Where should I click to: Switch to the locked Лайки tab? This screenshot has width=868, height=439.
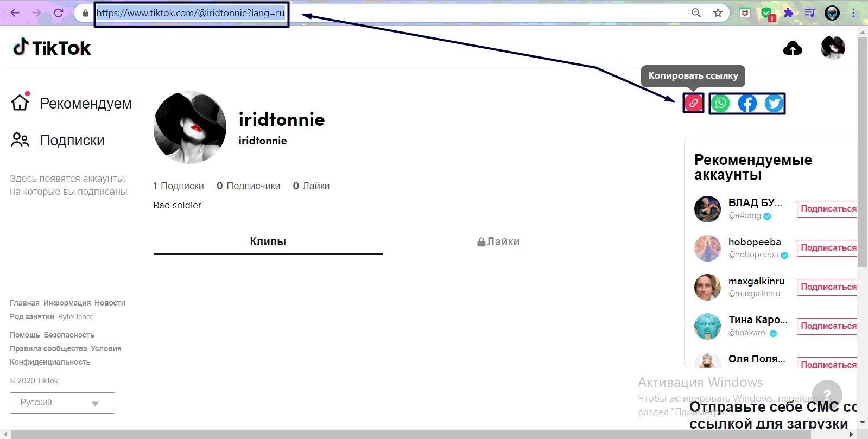click(x=498, y=242)
